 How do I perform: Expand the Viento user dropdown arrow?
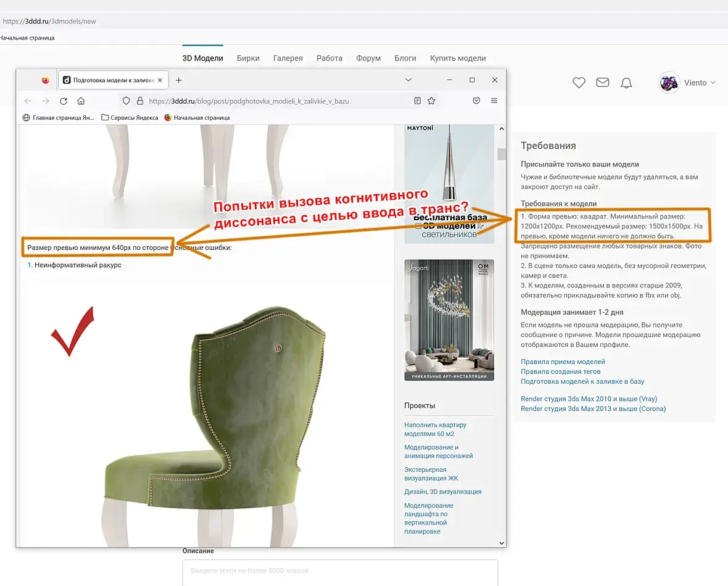[713, 83]
